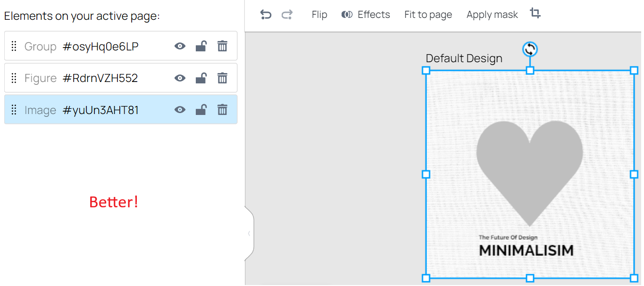Click Flip in the toolbar
This screenshot has height=286, width=644.
(319, 15)
